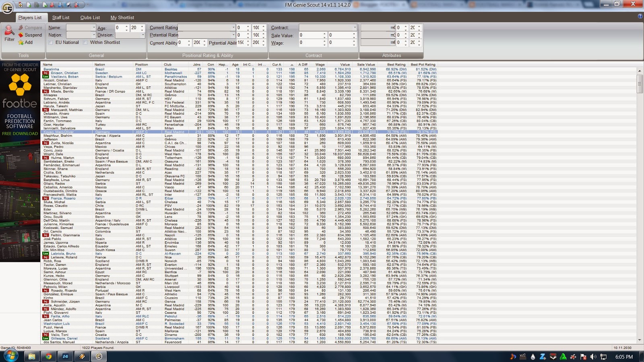This screenshot has width=644, height=362.
Task: Click the second quick-access document icon
Action: [29, 5]
